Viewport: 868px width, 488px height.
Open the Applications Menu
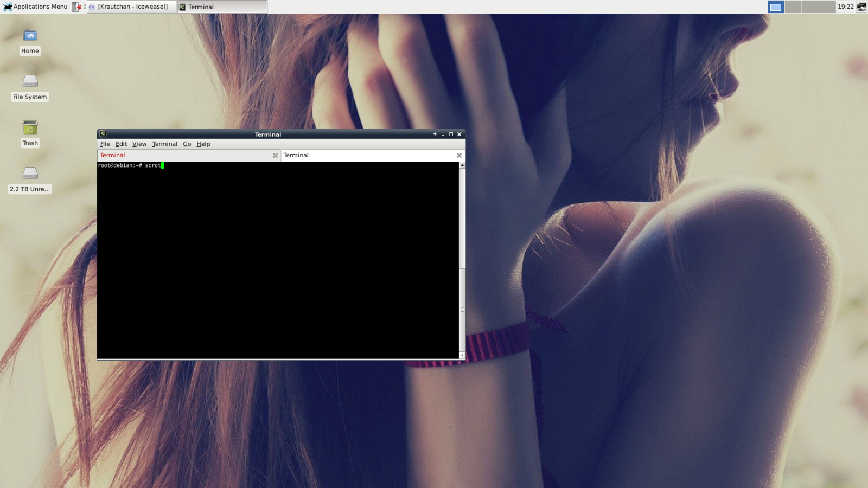(35, 7)
